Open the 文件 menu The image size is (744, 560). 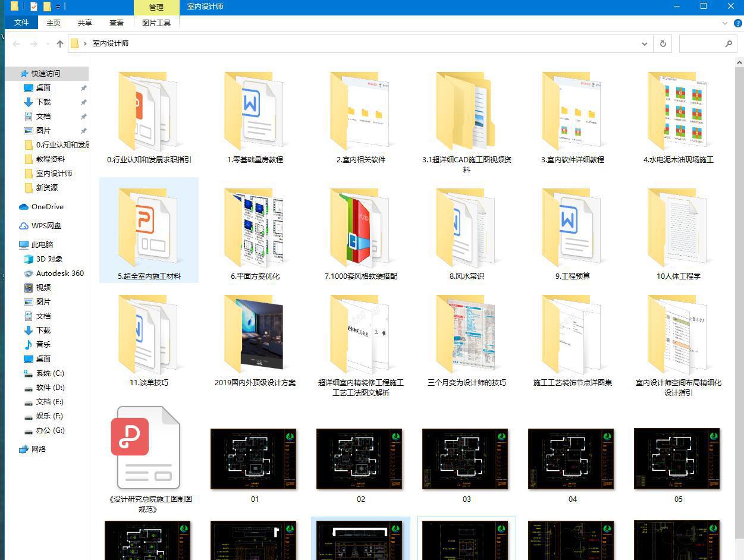tap(21, 23)
